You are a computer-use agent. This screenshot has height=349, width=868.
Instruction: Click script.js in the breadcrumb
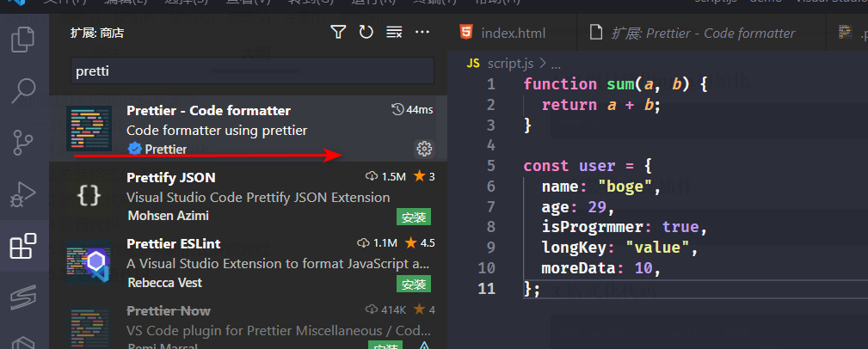pyautogui.click(x=510, y=64)
